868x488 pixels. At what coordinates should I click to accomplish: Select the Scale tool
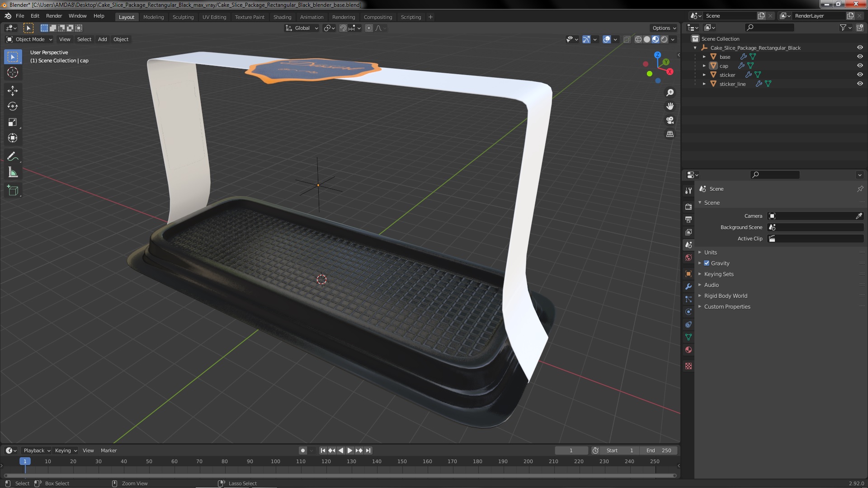[13, 122]
